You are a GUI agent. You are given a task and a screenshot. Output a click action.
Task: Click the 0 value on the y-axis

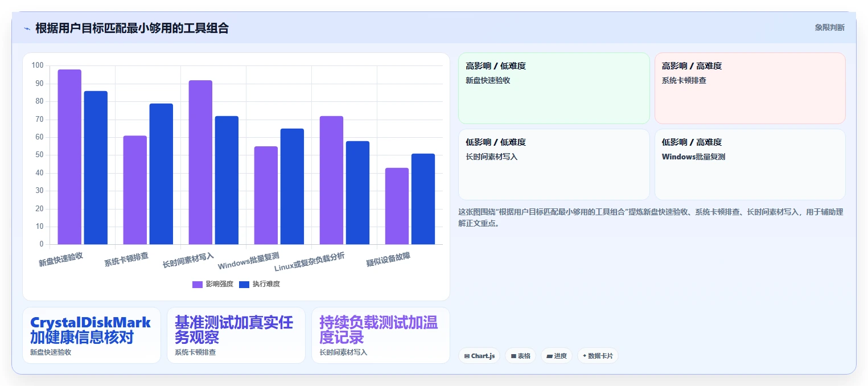click(41, 244)
